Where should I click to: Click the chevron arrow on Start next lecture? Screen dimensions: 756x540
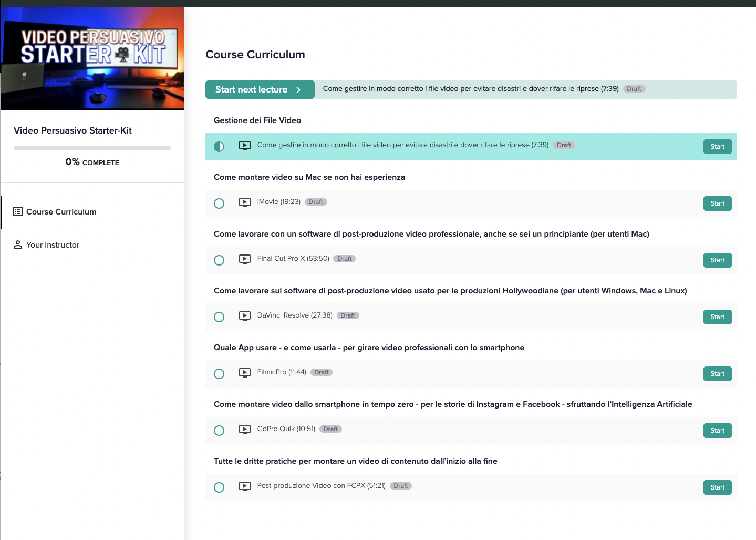click(x=298, y=90)
